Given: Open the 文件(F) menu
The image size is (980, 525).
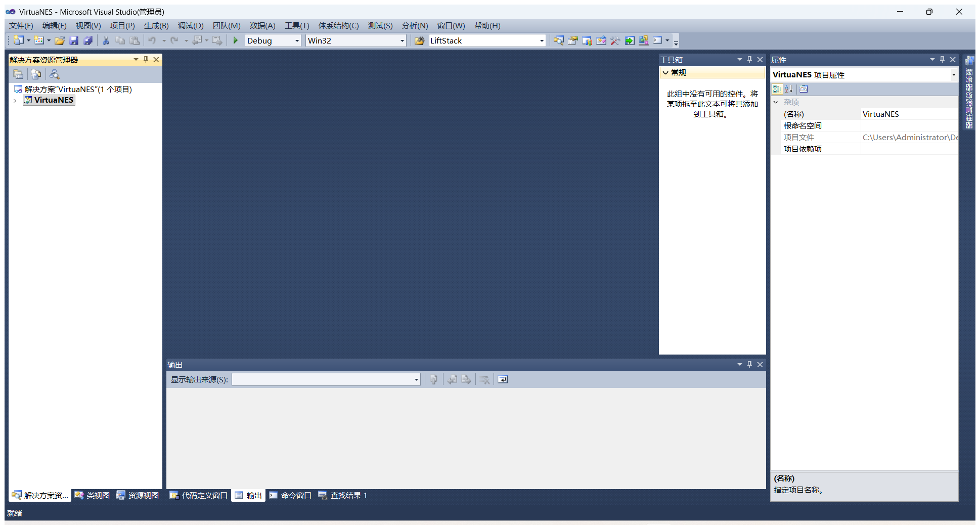Looking at the screenshot, I should (21, 26).
